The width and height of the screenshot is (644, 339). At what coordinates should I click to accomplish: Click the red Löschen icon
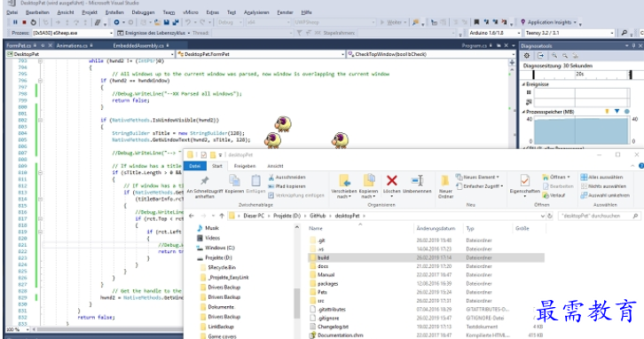coord(391,180)
